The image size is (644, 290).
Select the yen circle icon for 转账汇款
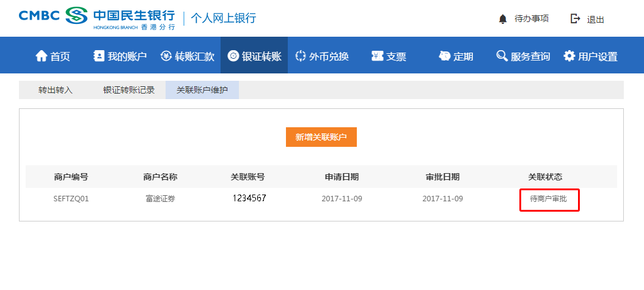(166, 56)
